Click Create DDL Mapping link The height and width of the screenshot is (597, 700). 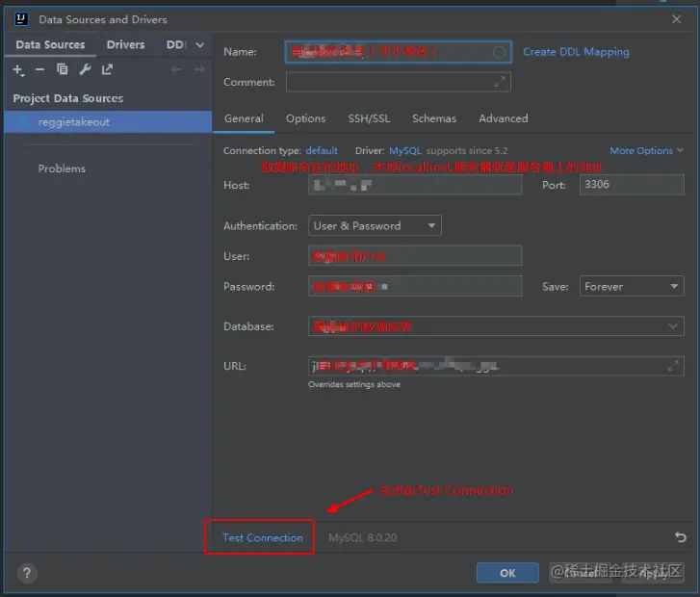[x=576, y=52]
